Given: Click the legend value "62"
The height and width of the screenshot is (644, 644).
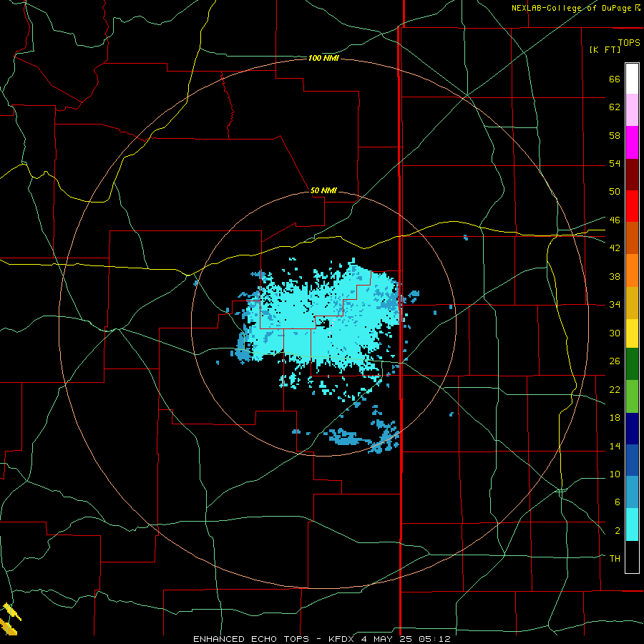Looking at the screenshot, I should (615, 107).
